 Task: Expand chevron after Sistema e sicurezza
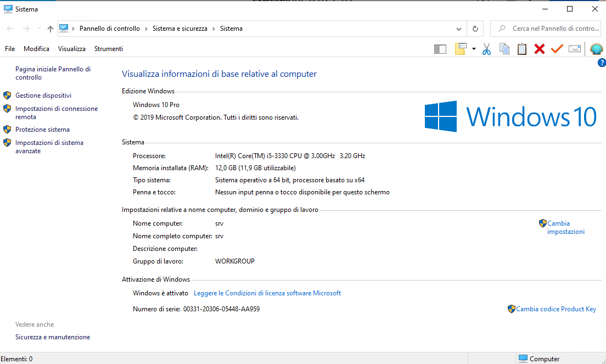[214, 29]
